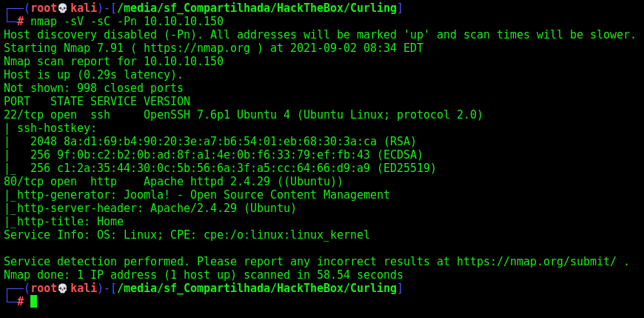Click the ED25519 hostkey fingerprint line
This screenshot has height=318, width=644.
click(x=233, y=168)
